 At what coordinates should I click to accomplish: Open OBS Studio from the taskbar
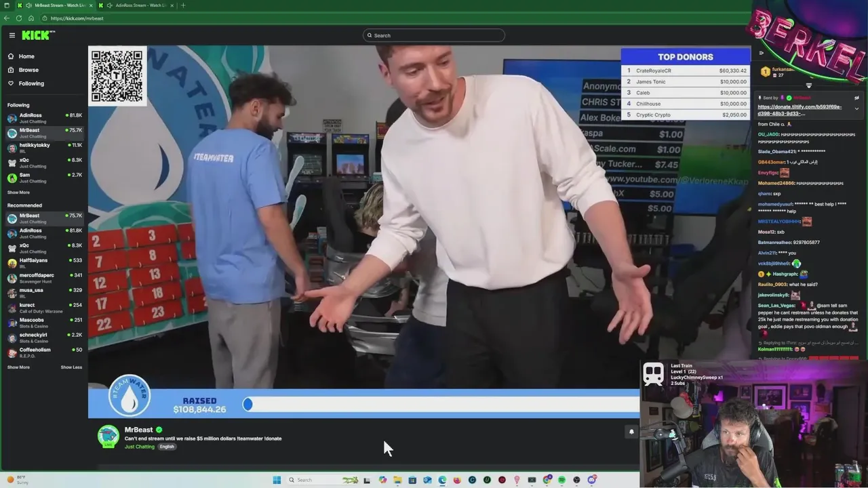click(x=576, y=480)
